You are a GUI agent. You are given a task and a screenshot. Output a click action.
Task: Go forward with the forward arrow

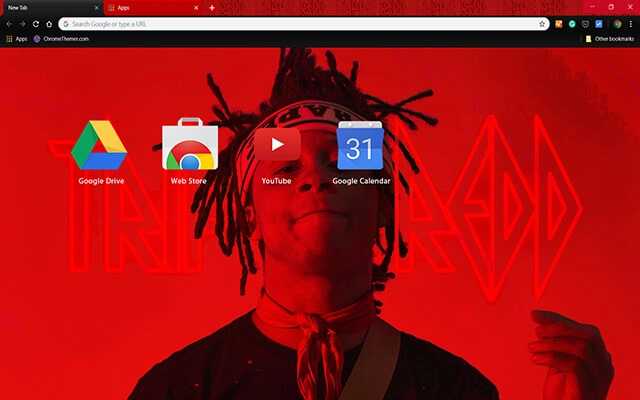[x=22, y=24]
